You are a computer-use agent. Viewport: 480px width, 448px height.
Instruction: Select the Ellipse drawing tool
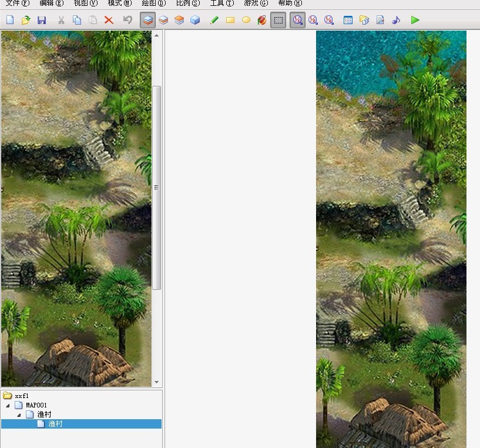click(246, 20)
